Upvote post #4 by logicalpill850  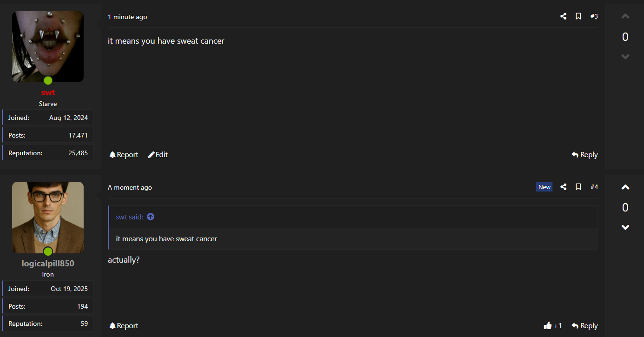click(x=625, y=187)
